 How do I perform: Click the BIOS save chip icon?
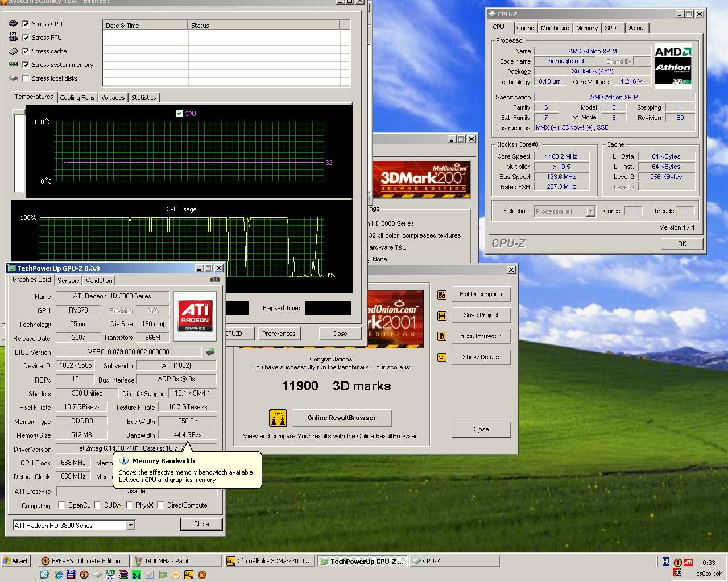(210, 352)
